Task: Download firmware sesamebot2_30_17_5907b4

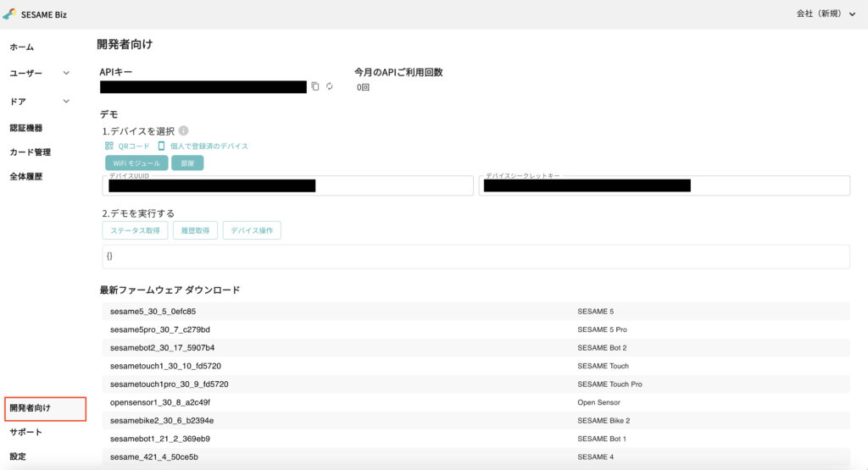Action: [162, 348]
